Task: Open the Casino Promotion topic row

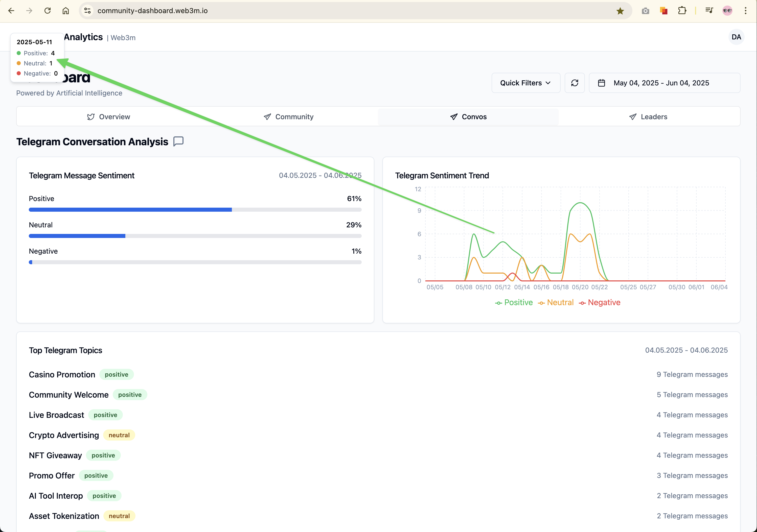Action: point(62,374)
